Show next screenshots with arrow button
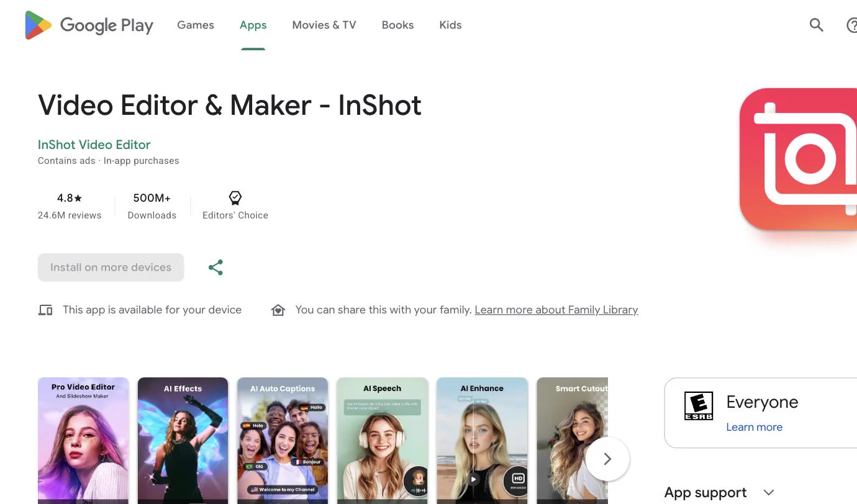Viewport: 857px width, 504px height. point(607,459)
